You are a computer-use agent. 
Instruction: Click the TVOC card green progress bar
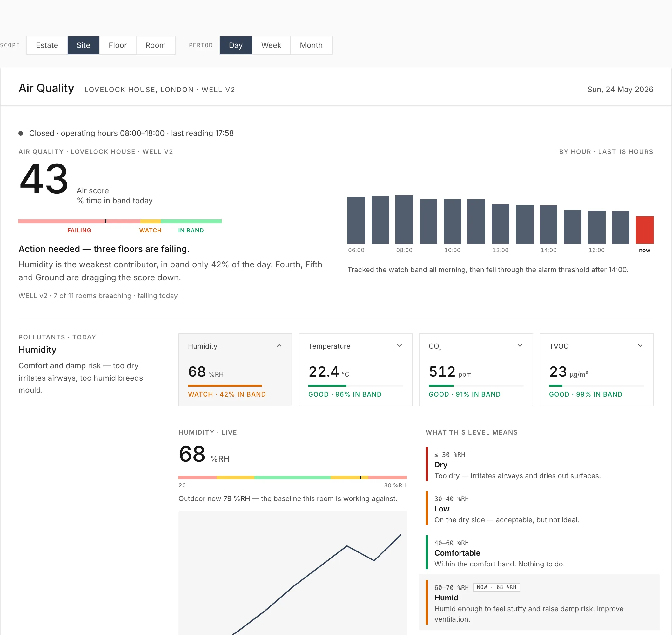555,385
